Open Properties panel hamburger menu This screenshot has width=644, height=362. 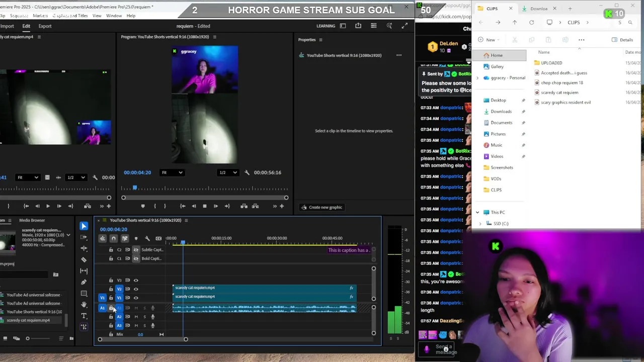click(x=320, y=40)
